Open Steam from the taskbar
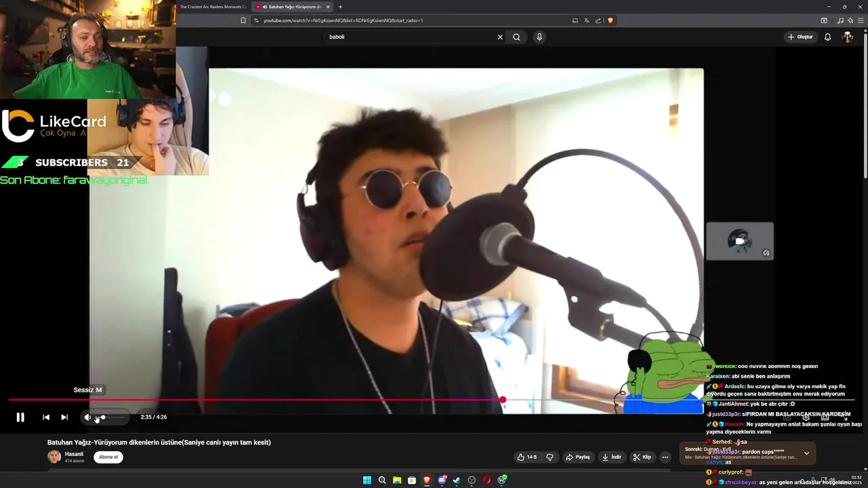 coord(456,480)
